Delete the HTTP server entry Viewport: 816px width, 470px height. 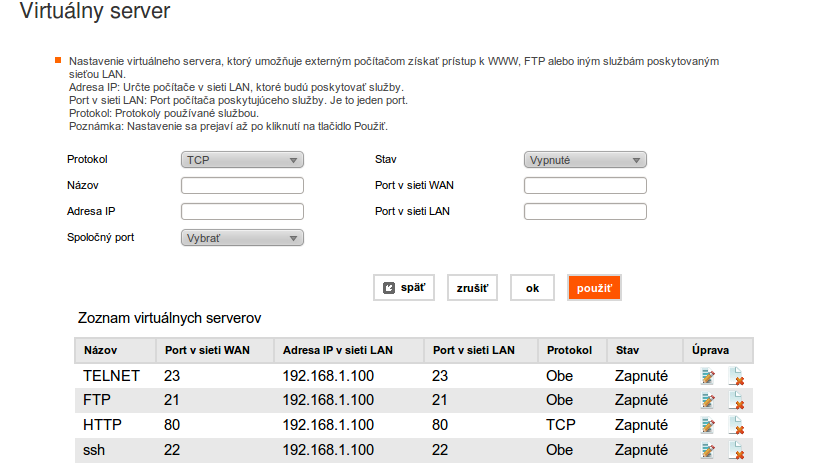[736, 425]
